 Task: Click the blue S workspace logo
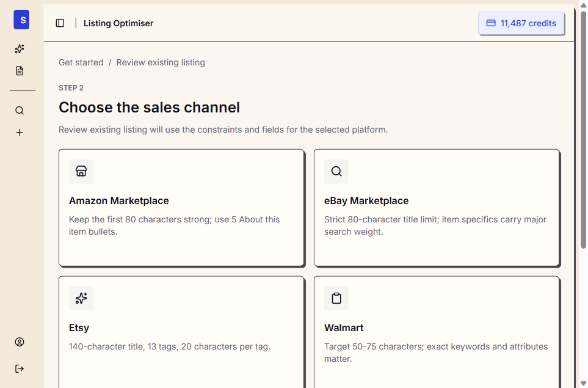coord(21,20)
